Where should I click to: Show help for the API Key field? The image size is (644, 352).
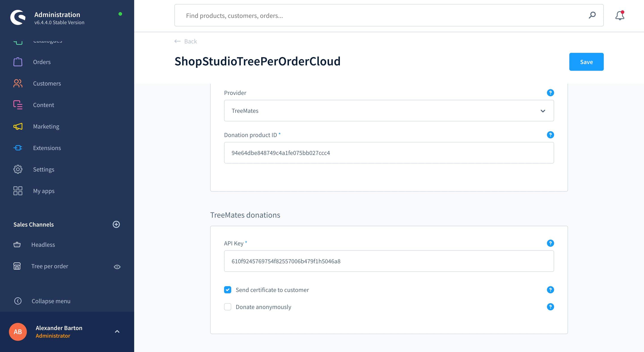(x=550, y=243)
